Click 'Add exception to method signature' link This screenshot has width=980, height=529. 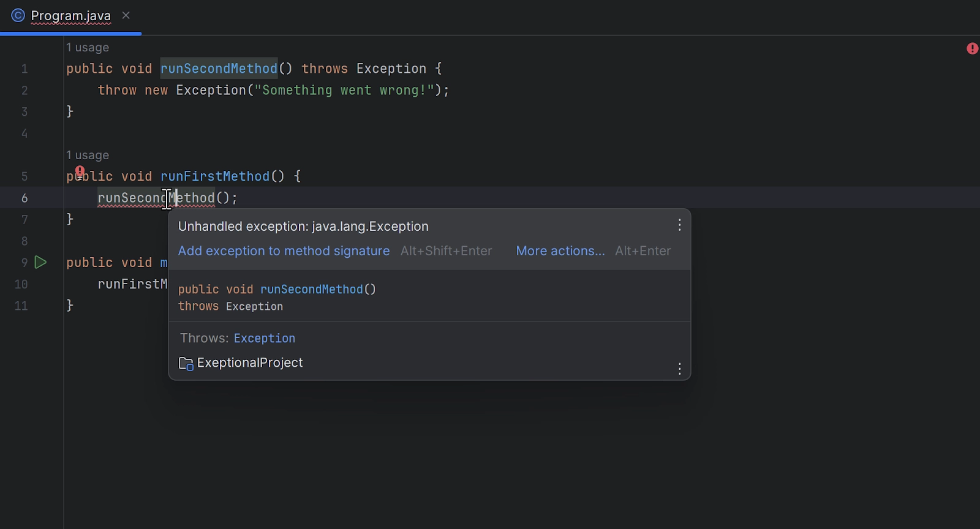point(284,251)
